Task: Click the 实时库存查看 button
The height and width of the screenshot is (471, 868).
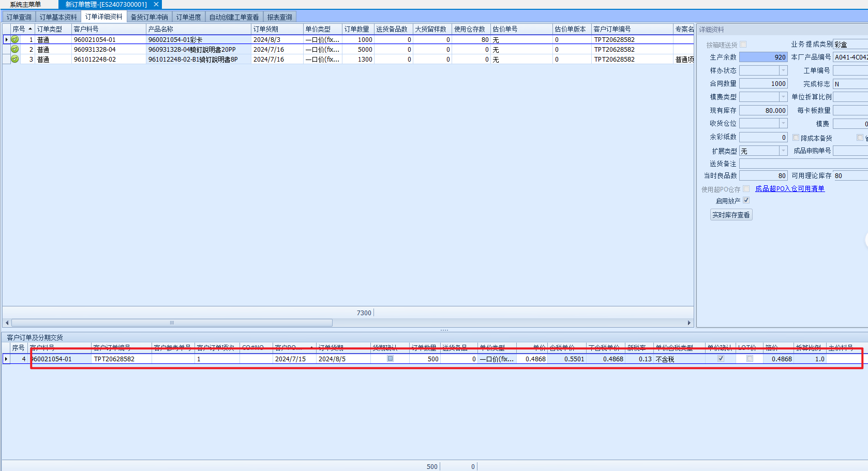Action: (731, 215)
